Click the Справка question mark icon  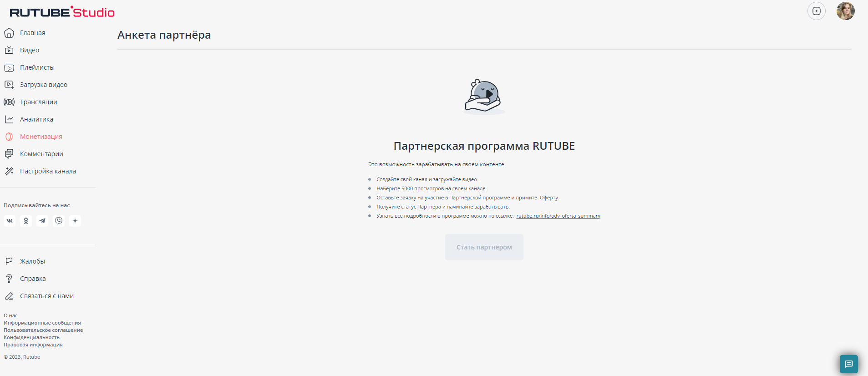9,279
